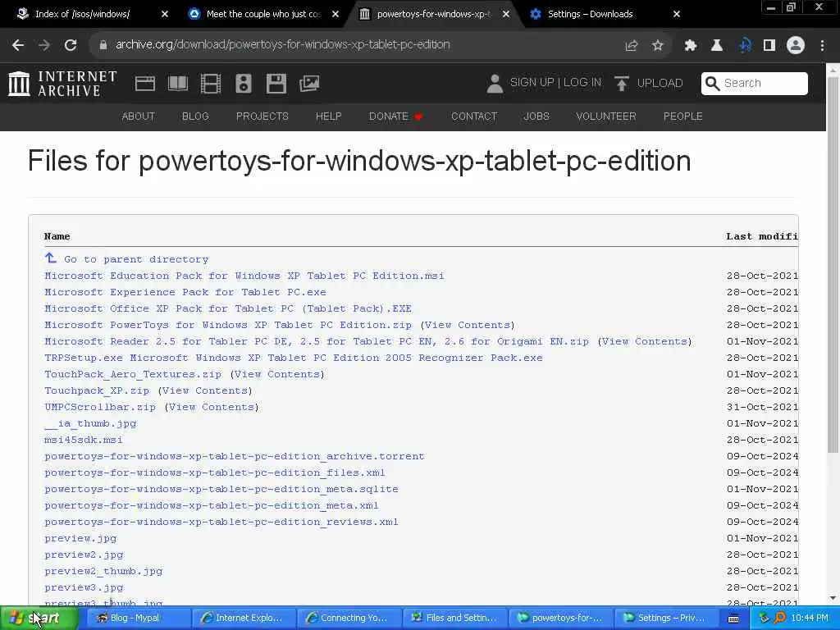Close the Index of /isos/windows/ tab
The width and height of the screenshot is (840, 630).
(x=165, y=14)
